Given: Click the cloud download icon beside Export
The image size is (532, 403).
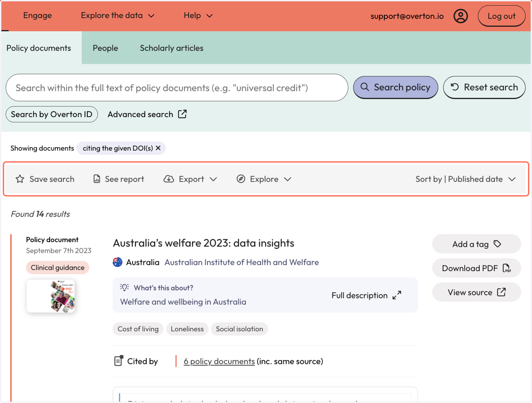Looking at the screenshot, I should 168,179.
